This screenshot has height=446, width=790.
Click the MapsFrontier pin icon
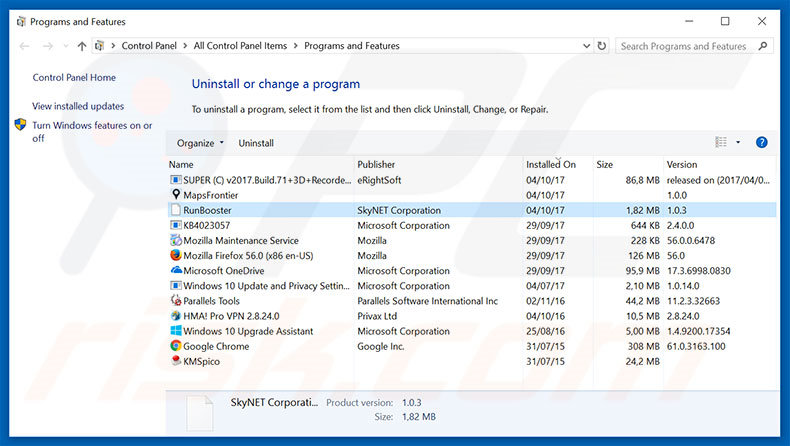(176, 195)
